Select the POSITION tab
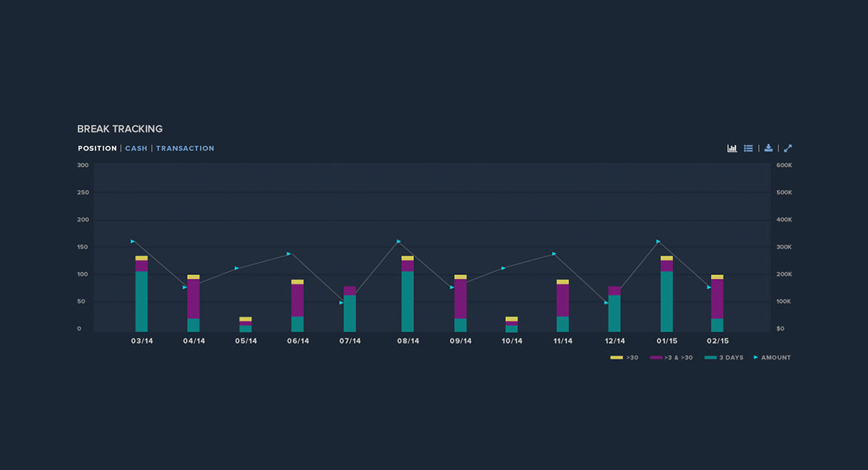The width and height of the screenshot is (868, 470). click(97, 148)
